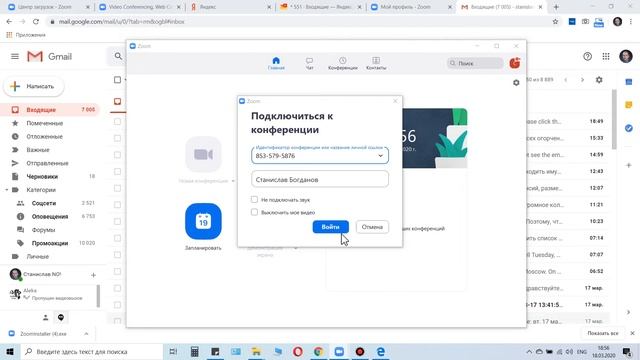Click Zoom search field Поиск

[475, 63]
